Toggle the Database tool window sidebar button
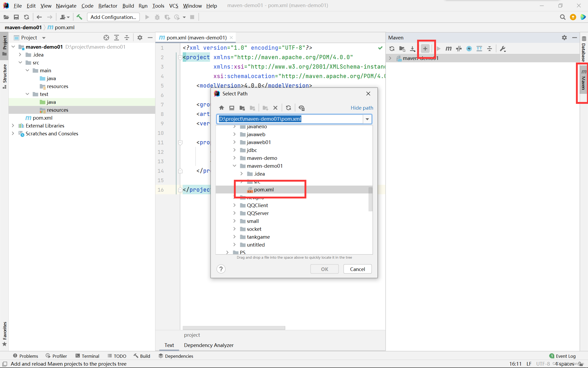The height and width of the screenshot is (368, 588). [584, 49]
